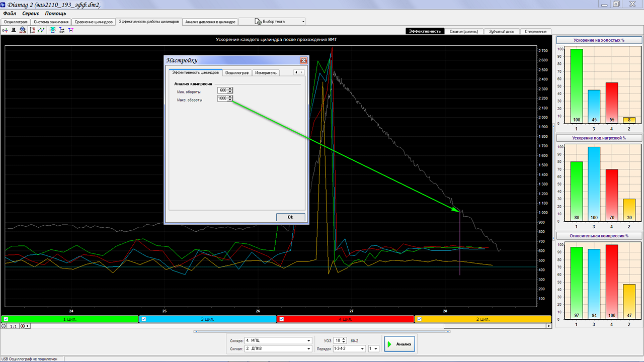Click the zoom-out minus icon below the graph
The image size is (644, 362).
4,326
